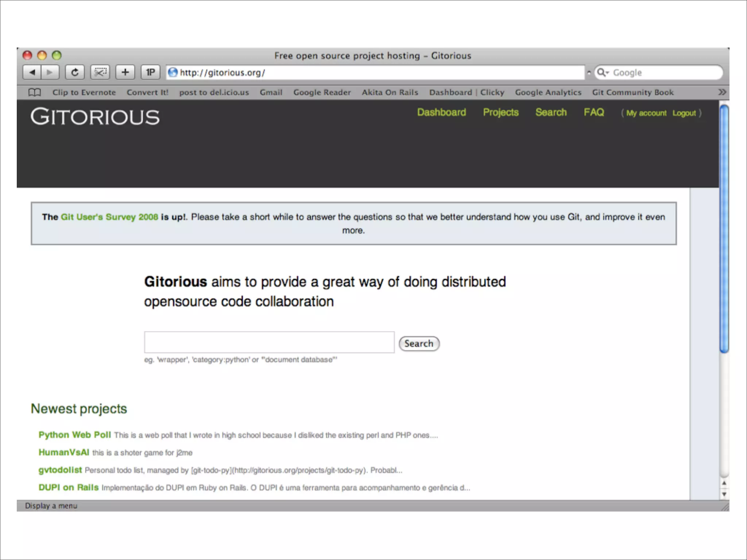Click the browser back arrow button
This screenshot has height=560, width=747.
tap(32, 72)
